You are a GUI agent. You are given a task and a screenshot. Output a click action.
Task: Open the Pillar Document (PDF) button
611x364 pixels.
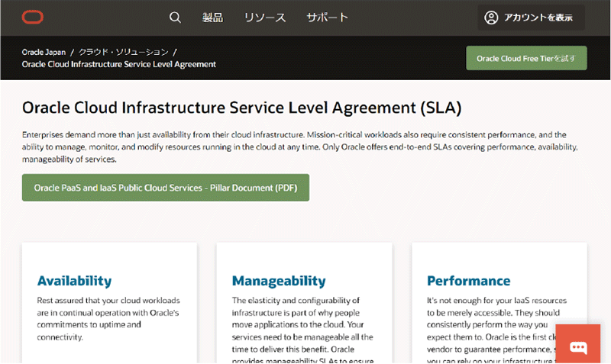tap(166, 187)
